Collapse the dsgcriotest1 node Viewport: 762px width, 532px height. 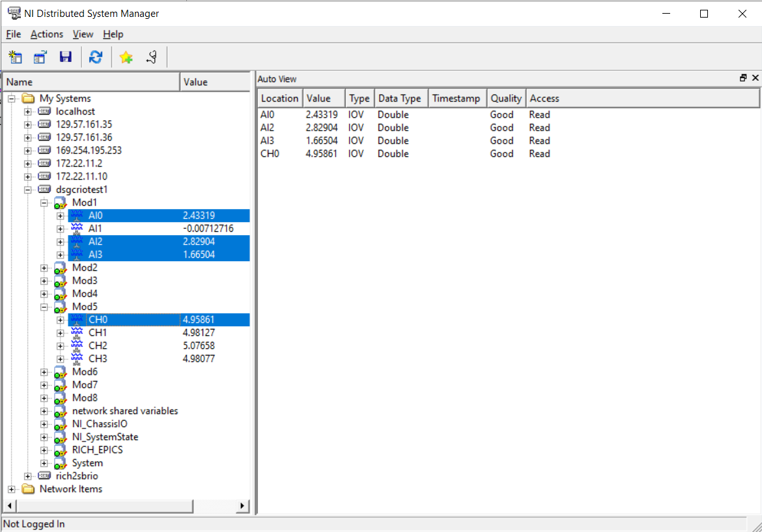pos(28,189)
